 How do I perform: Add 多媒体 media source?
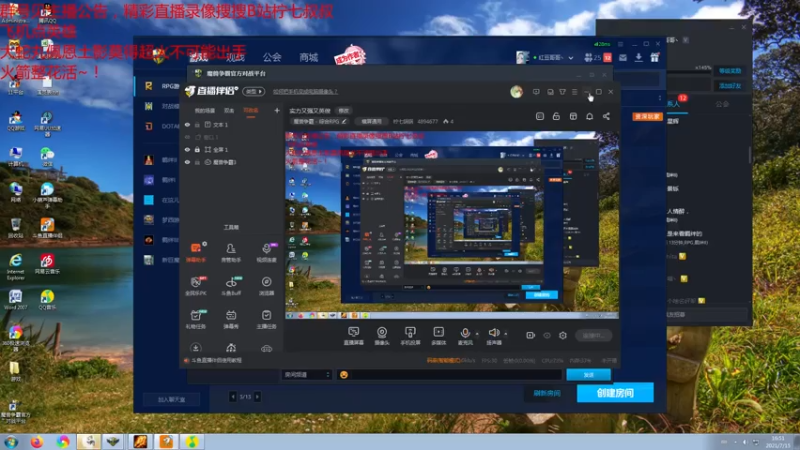(439, 336)
